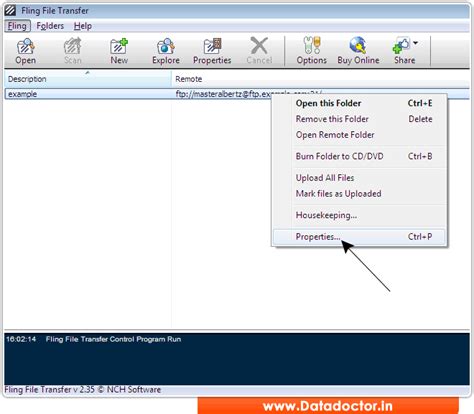The width and height of the screenshot is (474, 414).
Task: Choose Remove this Folder in context menu
Action: [359, 119]
